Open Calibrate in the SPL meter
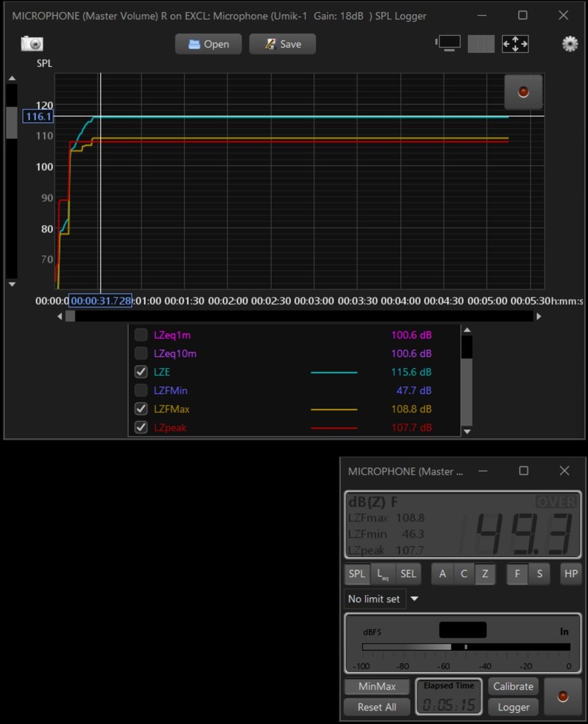Screen dimensions: 588x724 (x=513, y=686)
